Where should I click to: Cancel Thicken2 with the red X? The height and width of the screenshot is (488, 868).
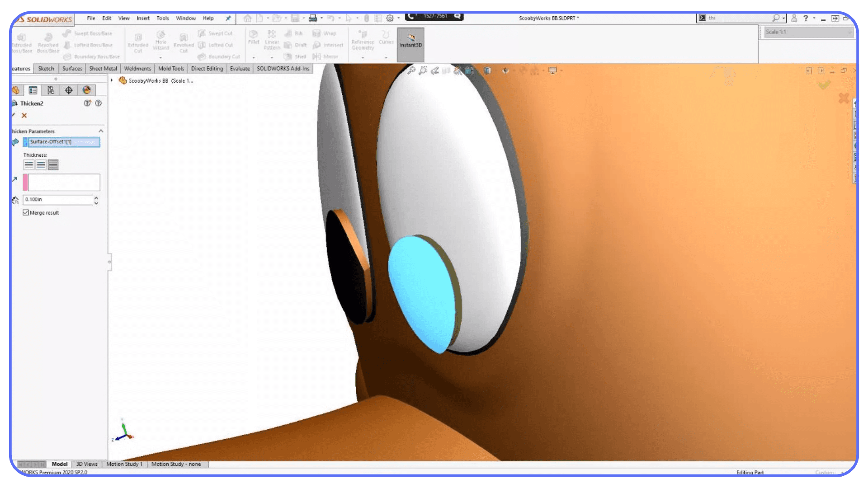[24, 115]
